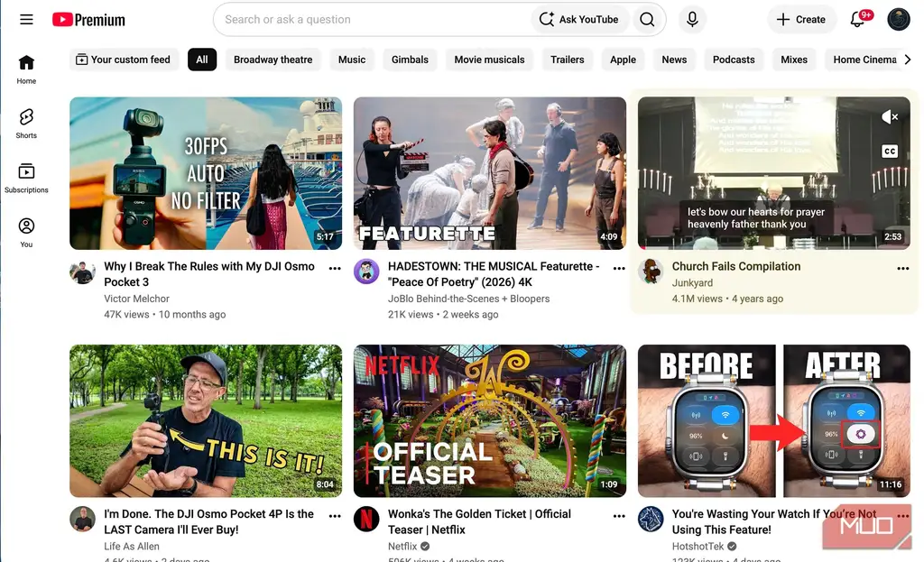Open 'Why I Break The Rules' video title

click(x=209, y=274)
